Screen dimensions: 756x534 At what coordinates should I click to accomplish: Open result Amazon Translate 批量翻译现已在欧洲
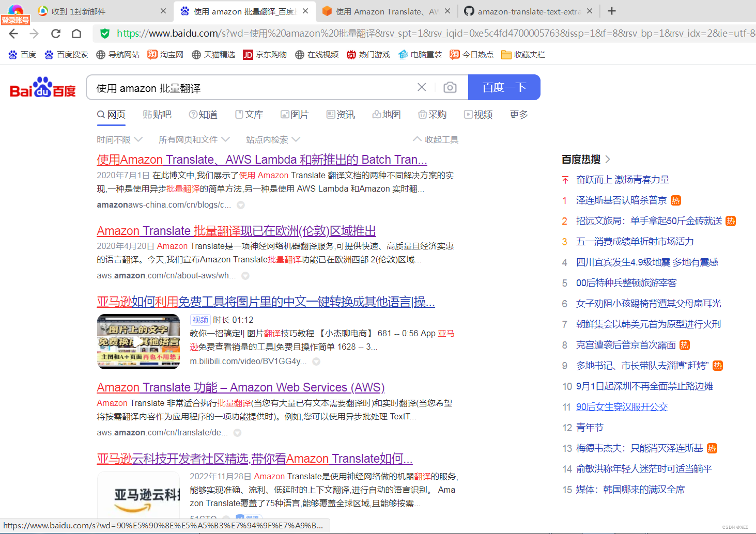(236, 231)
